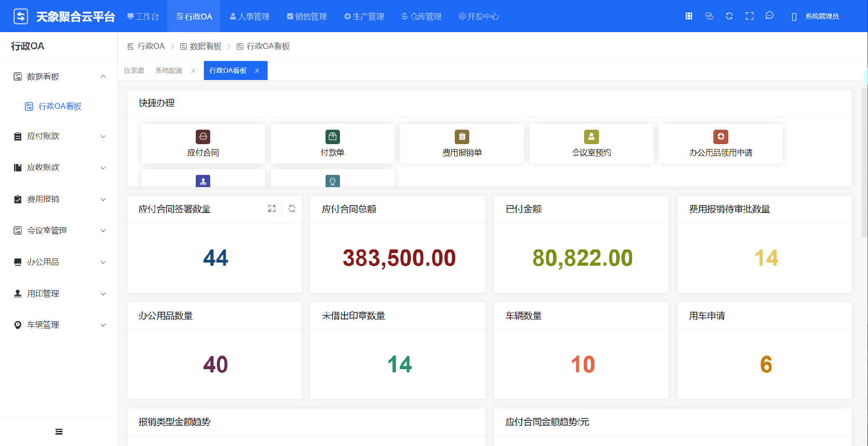Open the 工作台 top menu

(143, 16)
